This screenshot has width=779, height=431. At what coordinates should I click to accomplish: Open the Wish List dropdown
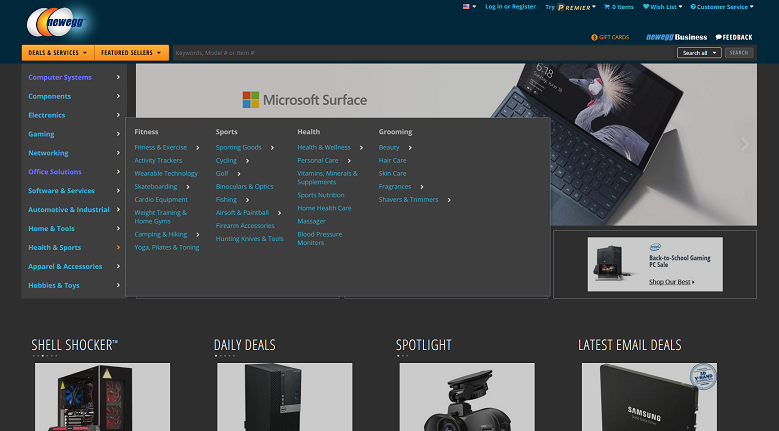click(x=662, y=6)
